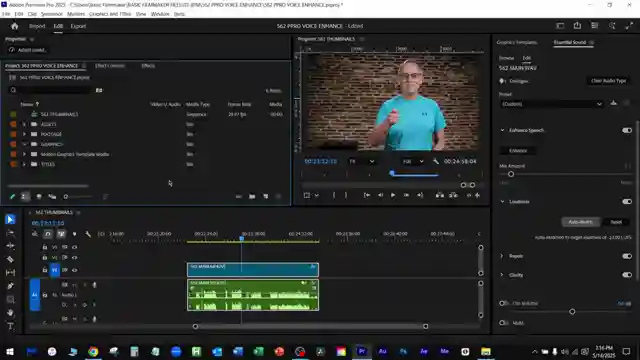Switch to the Import workspace tab
640x360 pixels.
[x=37, y=26]
